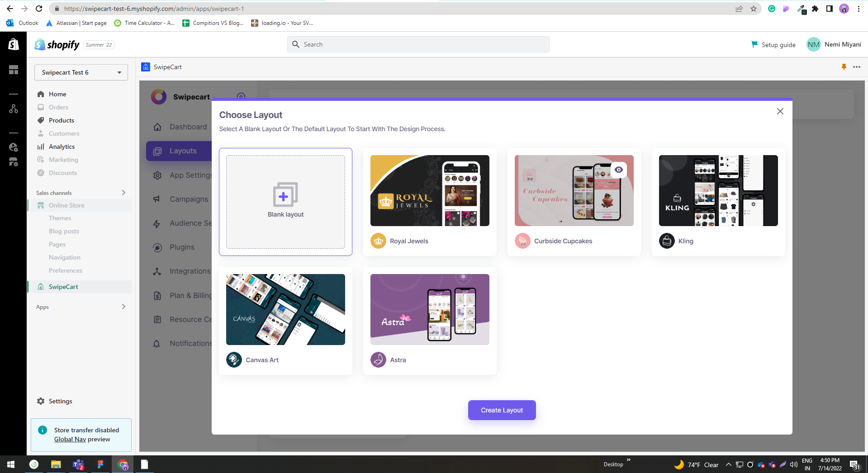Click the Windows Start button
Image resolution: width=868 pixels, height=473 pixels.
[x=11, y=464]
